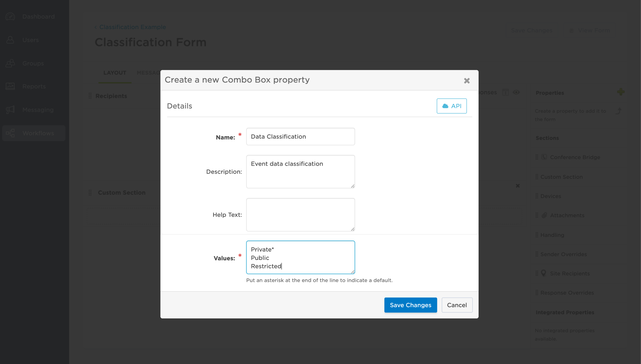Click the Users person icon
The width and height of the screenshot is (641, 364).
[10, 40]
